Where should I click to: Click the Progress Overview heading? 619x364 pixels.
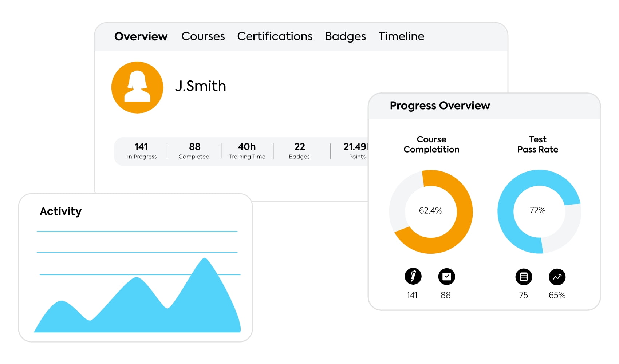click(x=440, y=106)
